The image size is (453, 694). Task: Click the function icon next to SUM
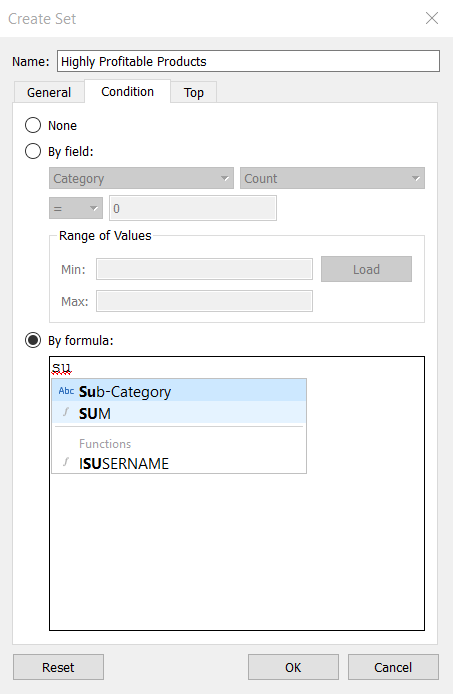66,413
